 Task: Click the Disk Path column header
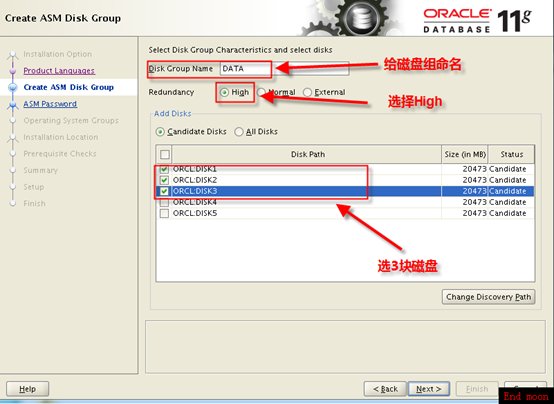tap(307, 154)
